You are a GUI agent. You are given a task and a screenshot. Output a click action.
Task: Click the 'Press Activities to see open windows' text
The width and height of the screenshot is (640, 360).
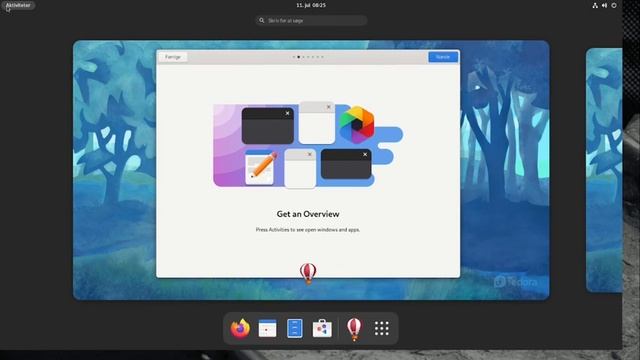[x=308, y=230]
